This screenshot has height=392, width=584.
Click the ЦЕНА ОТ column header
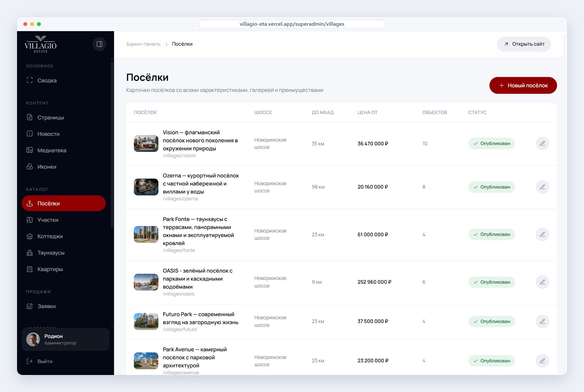pos(367,112)
